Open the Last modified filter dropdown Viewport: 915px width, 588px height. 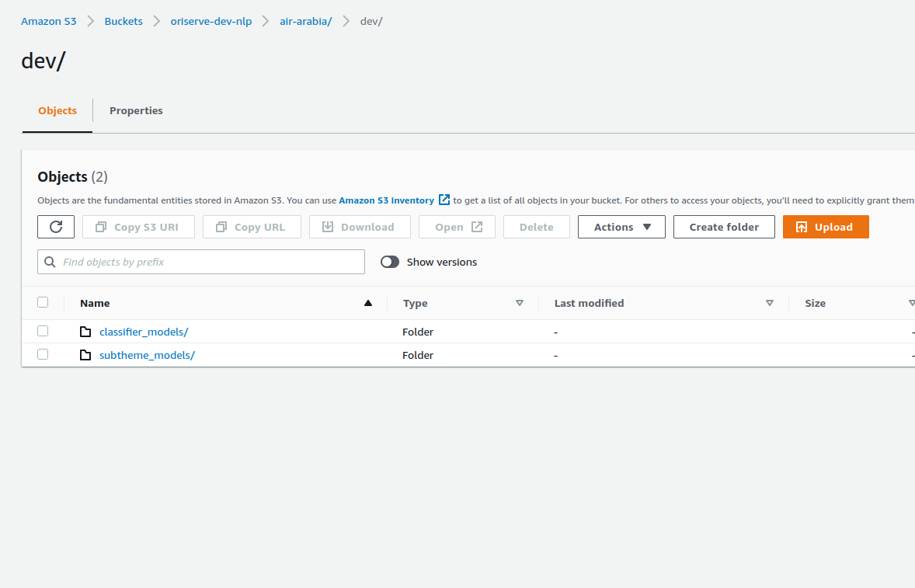coord(769,303)
